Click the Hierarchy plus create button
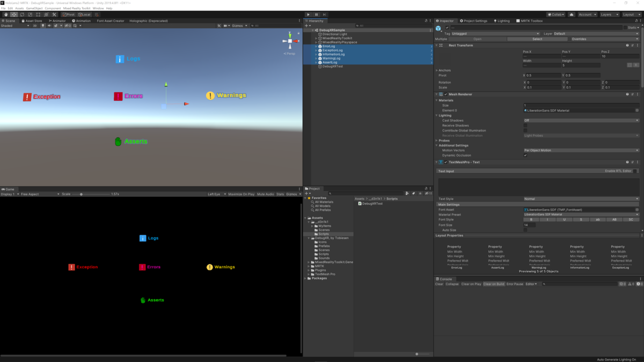644x362 pixels. point(308,25)
